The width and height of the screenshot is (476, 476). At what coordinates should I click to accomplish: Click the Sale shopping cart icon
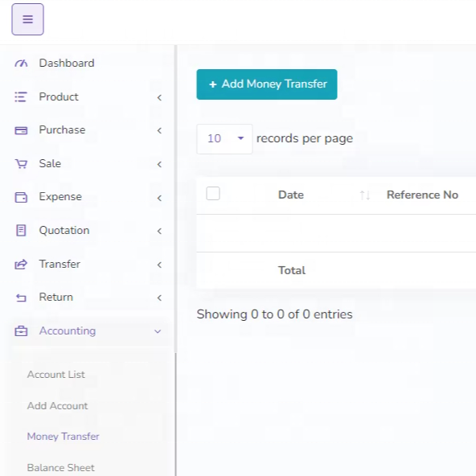pos(21,164)
